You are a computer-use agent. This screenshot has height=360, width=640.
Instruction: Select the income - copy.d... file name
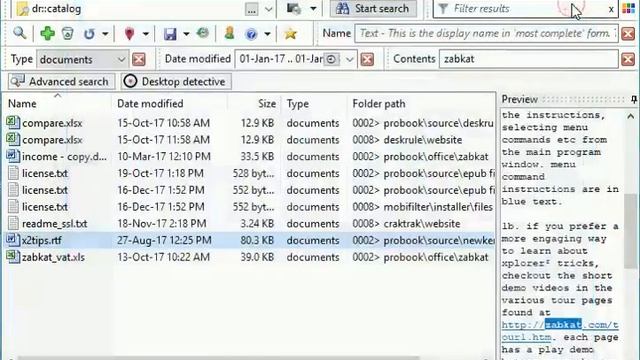coord(64,156)
